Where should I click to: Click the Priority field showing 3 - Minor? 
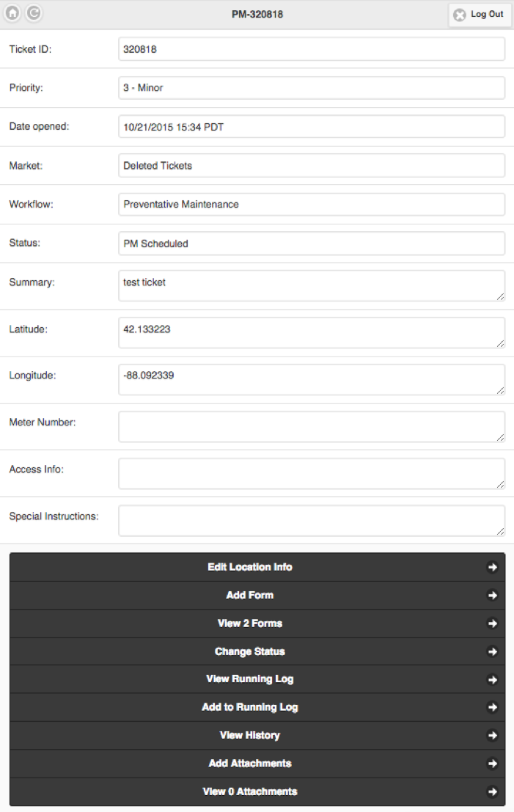[311, 88]
